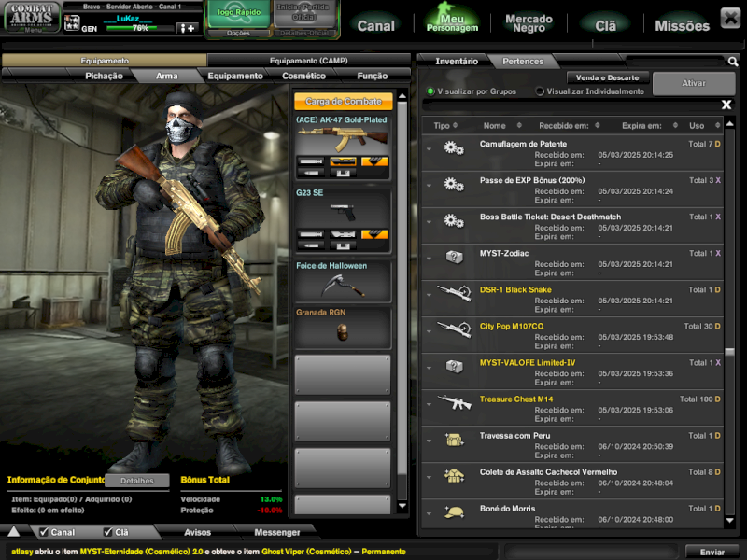Open the Equipamento (CAMP) tab

click(x=308, y=61)
